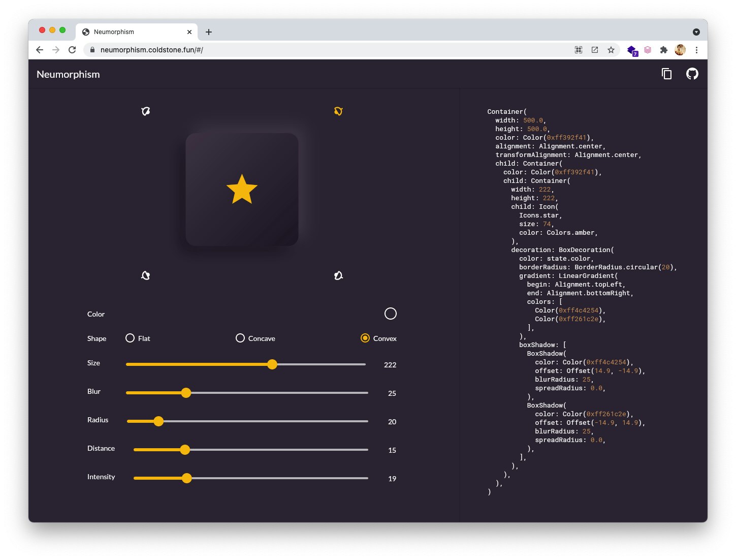Image resolution: width=736 pixels, height=560 pixels.
Task: Open the QR code grid icon in address bar
Action: 579,50
